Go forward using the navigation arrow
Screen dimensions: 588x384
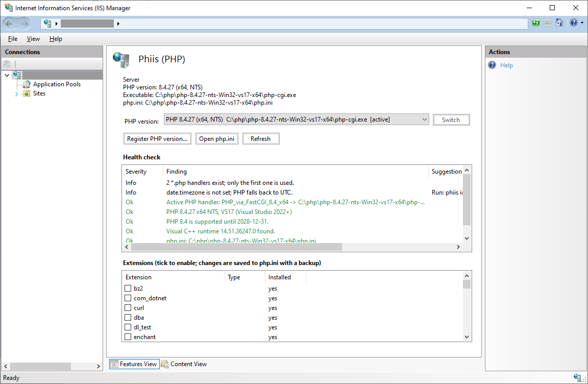24,23
